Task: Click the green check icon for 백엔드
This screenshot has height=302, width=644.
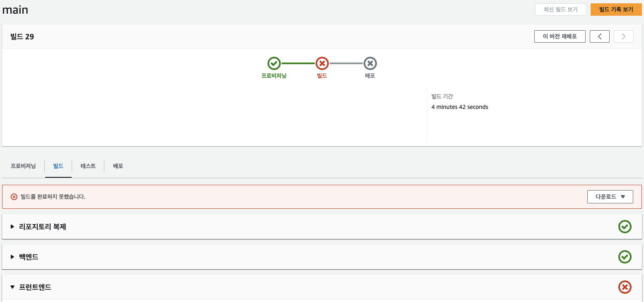Action: pyautogui.click(x=625, y=257)
